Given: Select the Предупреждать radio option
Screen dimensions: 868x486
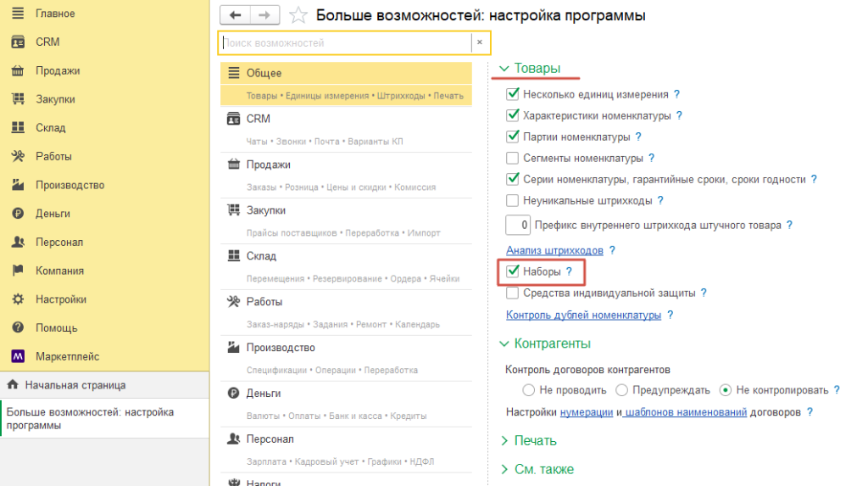Looking at the screenshot, I should [x=621, y=390].
